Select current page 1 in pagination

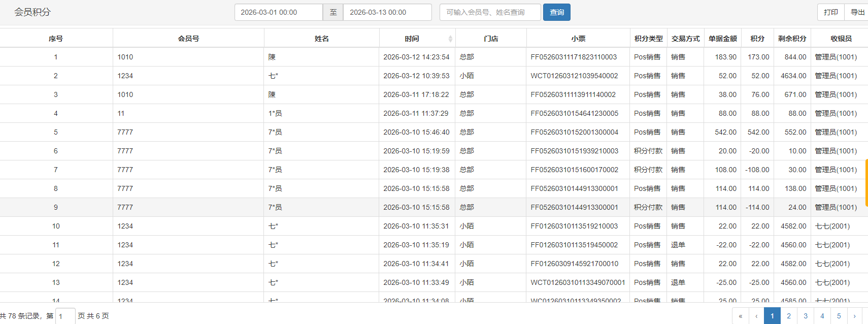[x=772, y=316]
